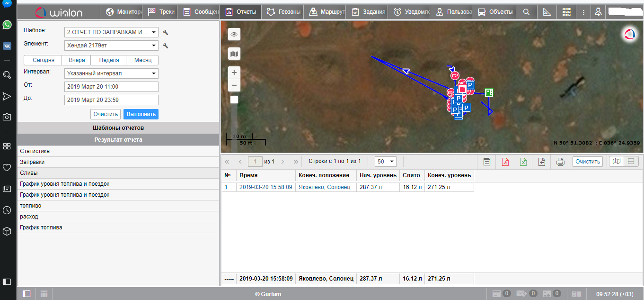Open the apps grid icon in top bar

point(566,12)
